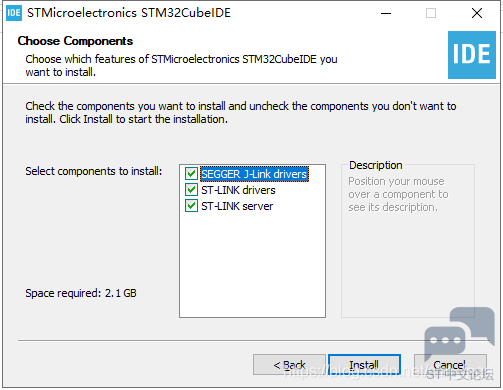Screen dimensions: 503x390
Task: Select the SEGGER J-Link drivers label
Action: 254,174
